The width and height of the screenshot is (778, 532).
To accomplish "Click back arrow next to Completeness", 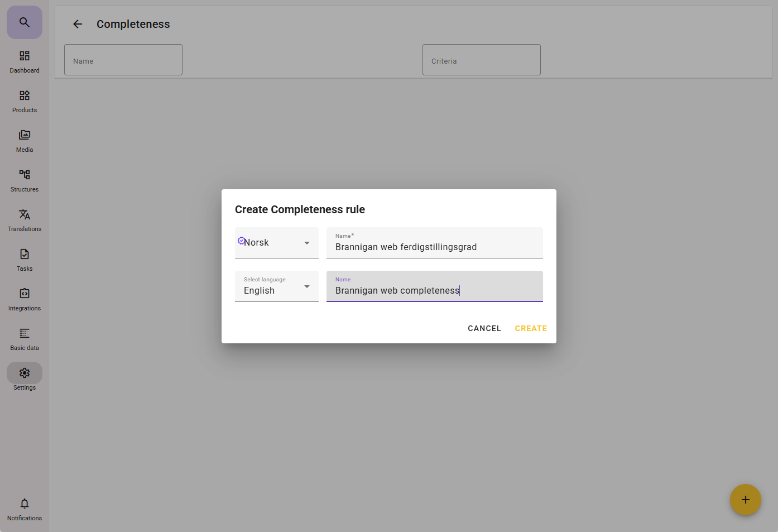I will pos(78,24).
